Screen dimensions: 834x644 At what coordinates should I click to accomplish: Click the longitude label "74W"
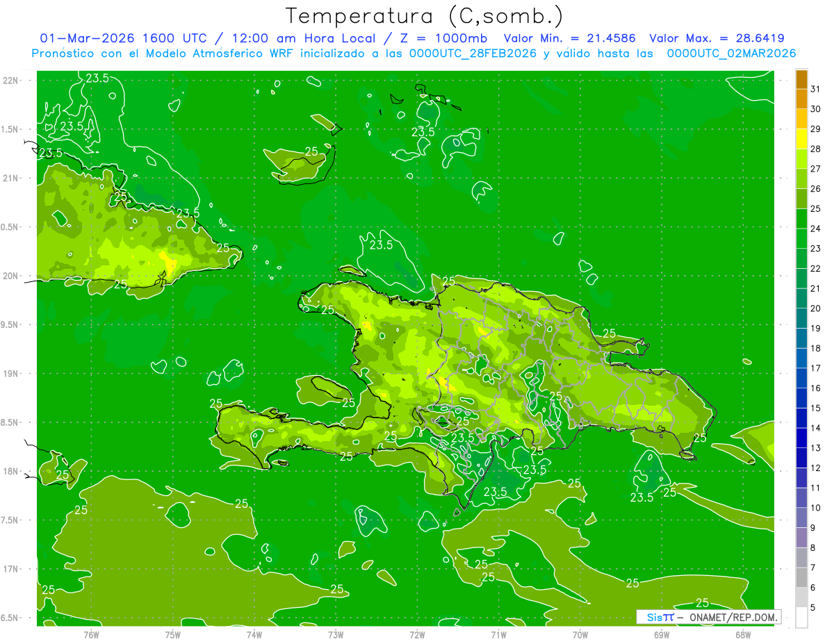[x=254, y=634]
